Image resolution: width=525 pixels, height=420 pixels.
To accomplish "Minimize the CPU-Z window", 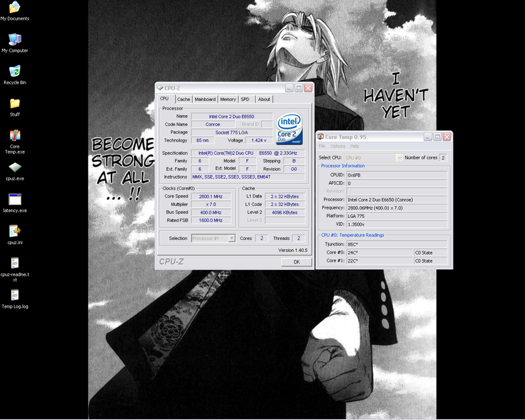I will point(289,88).
